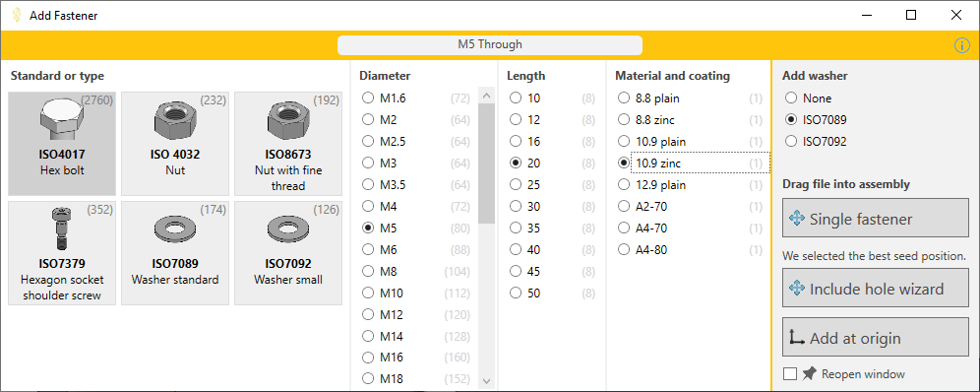
Task: Open the info icon in the yellow bar
Action: coord(962,45)
